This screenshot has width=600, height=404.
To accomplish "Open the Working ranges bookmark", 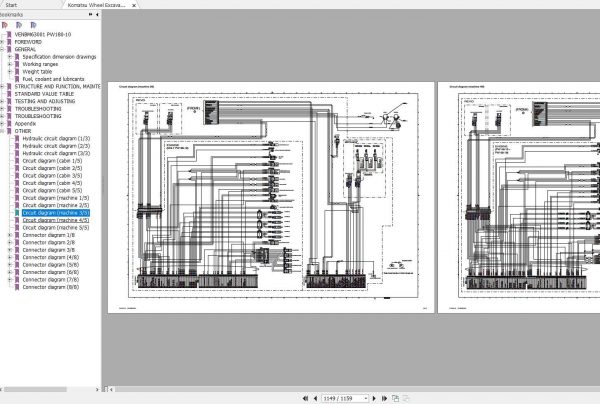I will [40, 64].
